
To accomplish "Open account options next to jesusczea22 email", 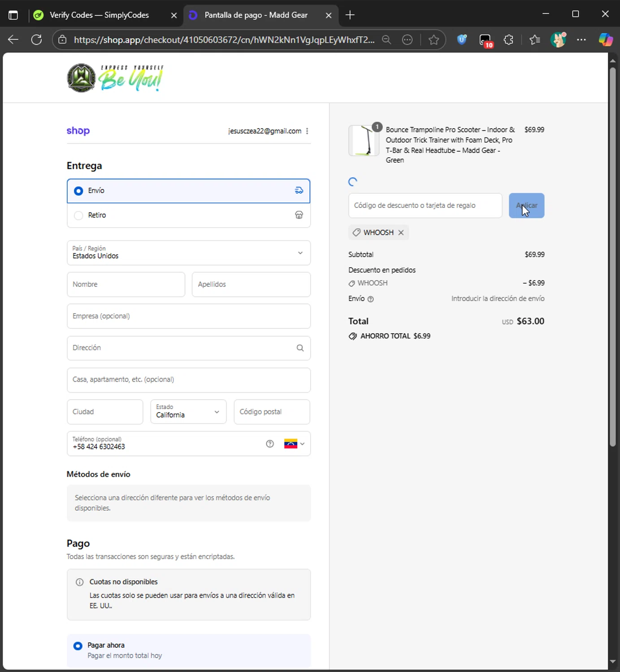I will tap(307, 131).
